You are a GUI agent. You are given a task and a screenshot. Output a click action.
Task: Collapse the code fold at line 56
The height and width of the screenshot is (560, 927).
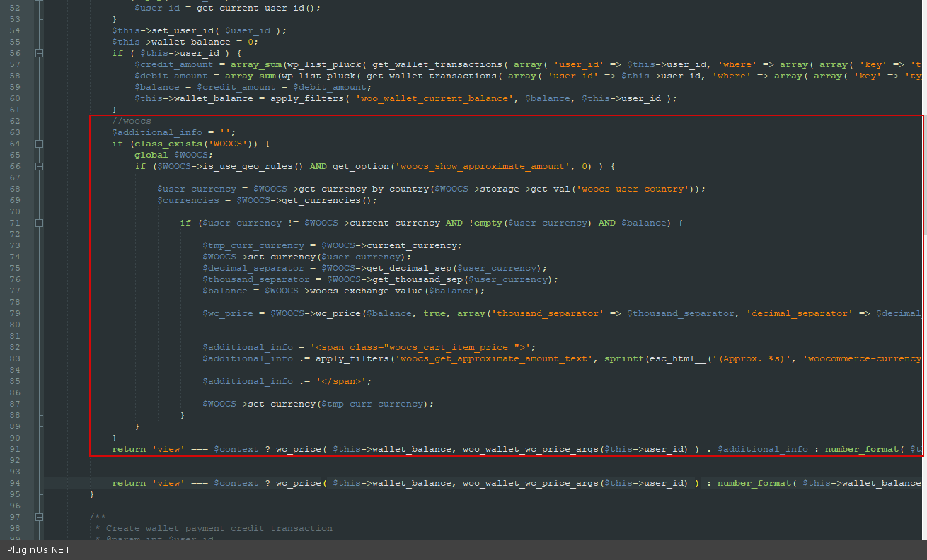coord(40,53)
